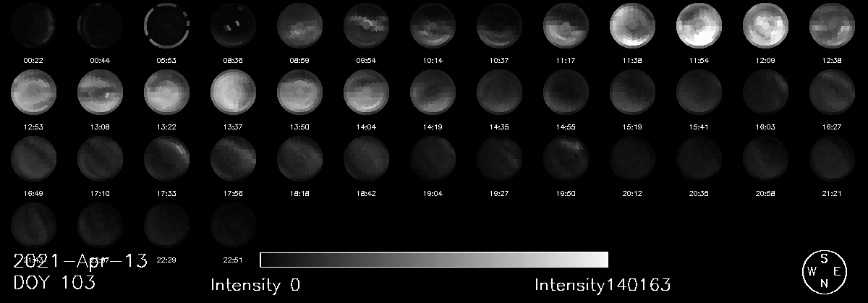Click the 09:54 disk image
Viewport: 868px width, 303px height.
pos(366,25)
